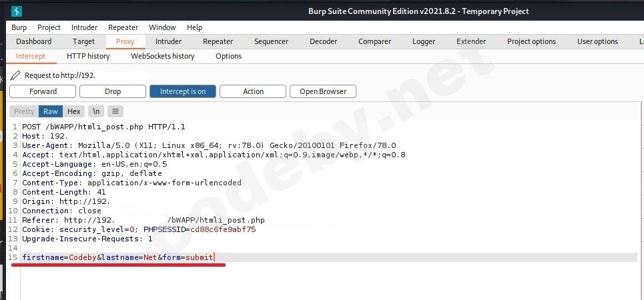Click the User-Agent header line
Viewport: 644px width, 300px height.
tap(209, 145)
